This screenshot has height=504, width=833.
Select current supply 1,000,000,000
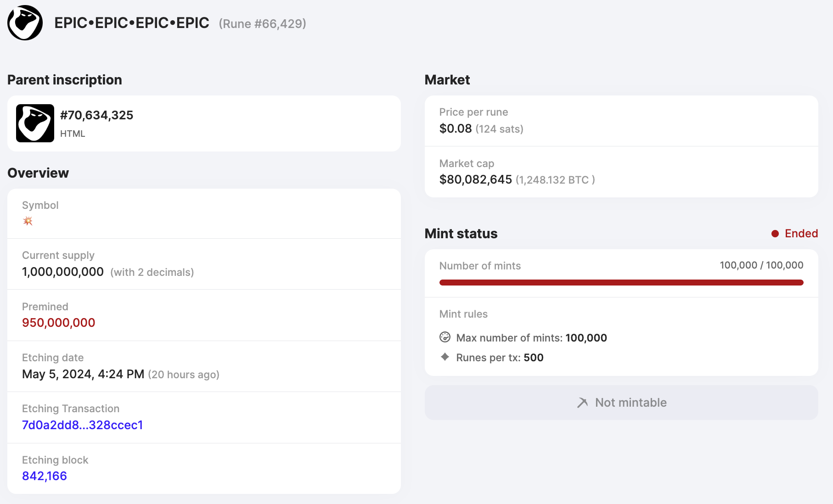[x=63, y=272]
